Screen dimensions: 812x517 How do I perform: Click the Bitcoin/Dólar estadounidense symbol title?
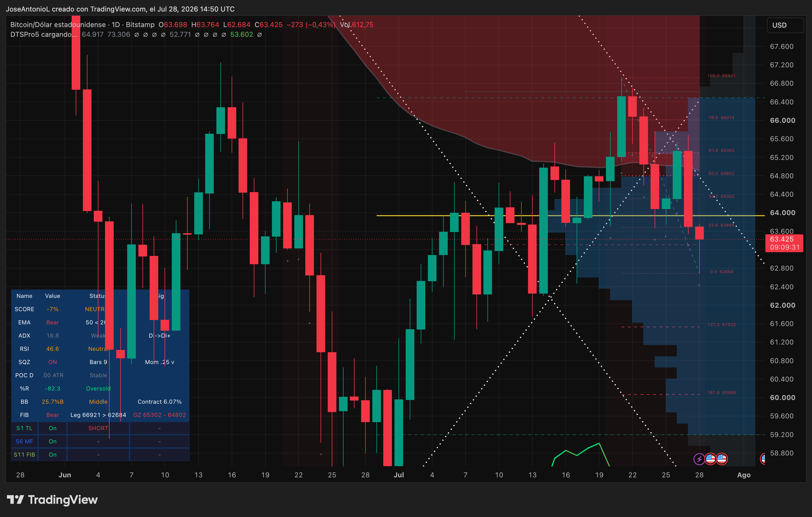click(x=58, y=25)
